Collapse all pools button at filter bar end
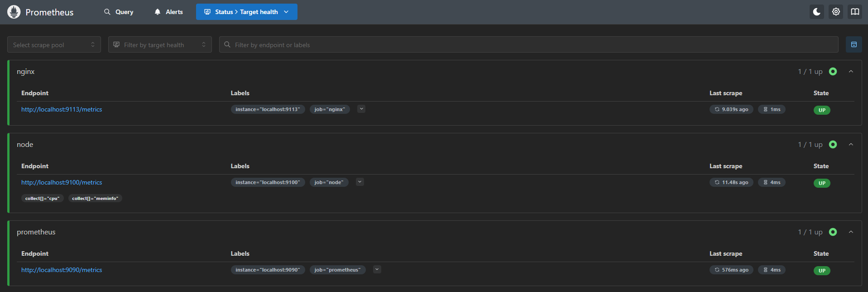The width and height of the screenshot is (868, 292). (854, 44)
